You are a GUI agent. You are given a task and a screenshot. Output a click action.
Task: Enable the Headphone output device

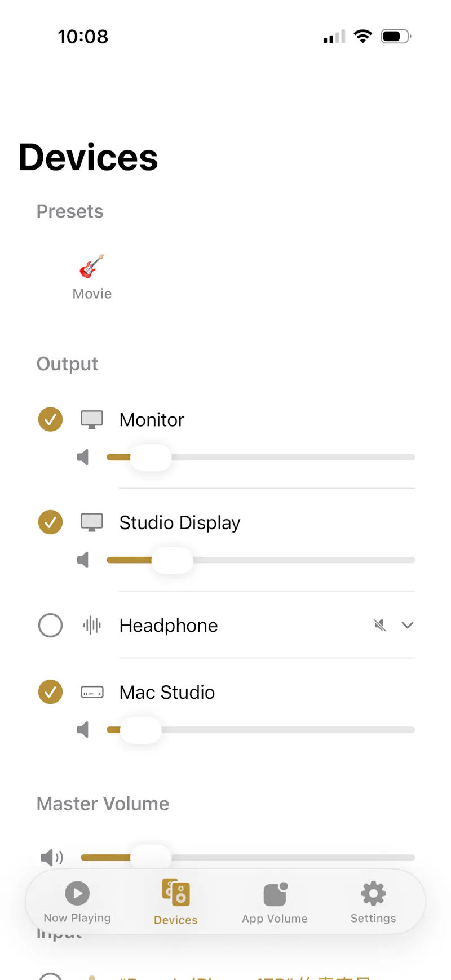click(x=50, y=625)
